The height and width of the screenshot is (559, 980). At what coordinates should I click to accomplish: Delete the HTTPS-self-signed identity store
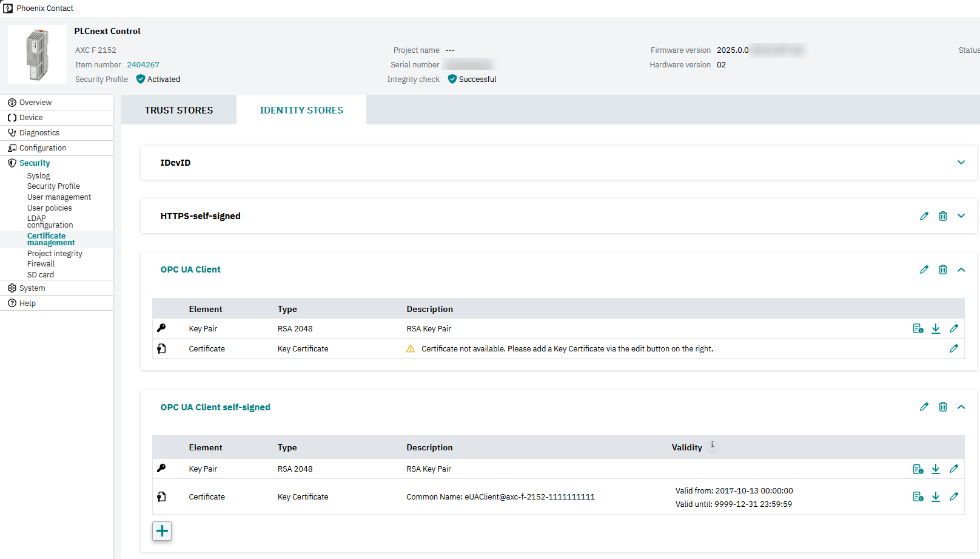(943, 216)
